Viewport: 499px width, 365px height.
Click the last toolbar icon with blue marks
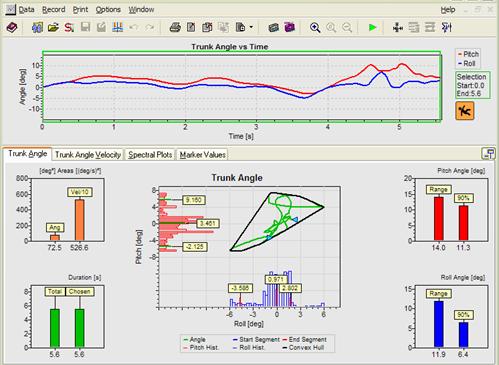(x=446, y=27)
